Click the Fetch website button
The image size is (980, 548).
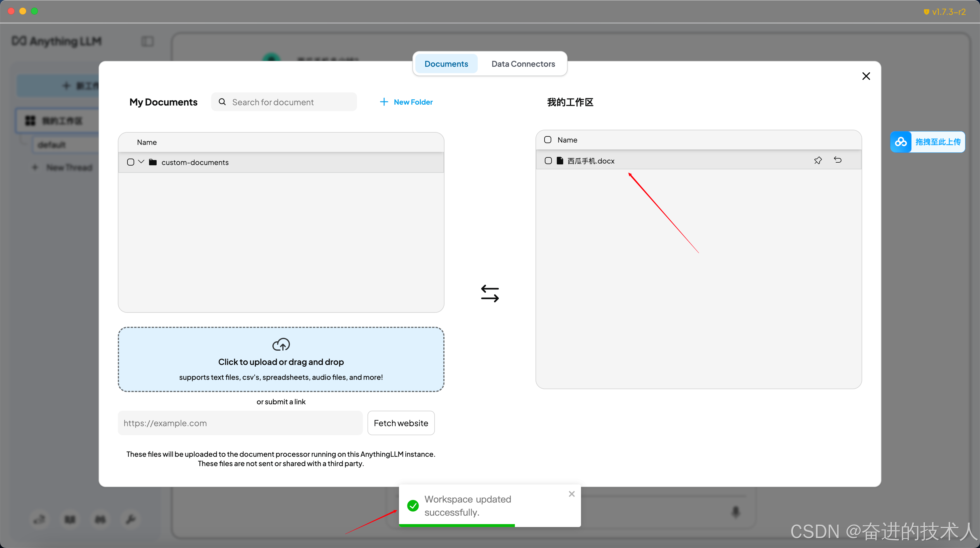coord(400,423)
